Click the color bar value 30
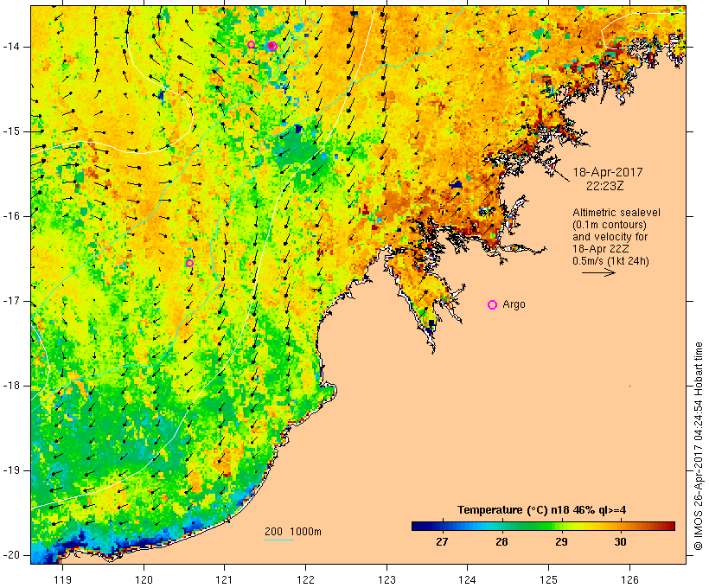The width and height of the screenshot is (709, 588). pos(621,541)
